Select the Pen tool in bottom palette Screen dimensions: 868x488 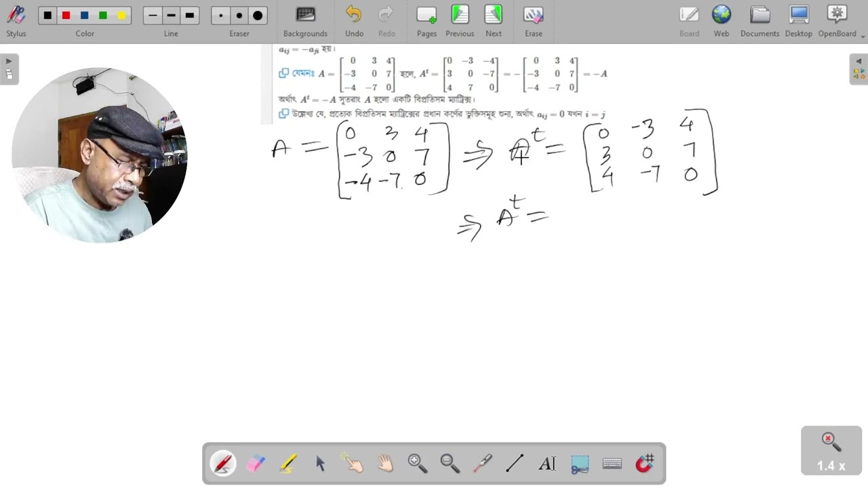(x=223, y=464)
